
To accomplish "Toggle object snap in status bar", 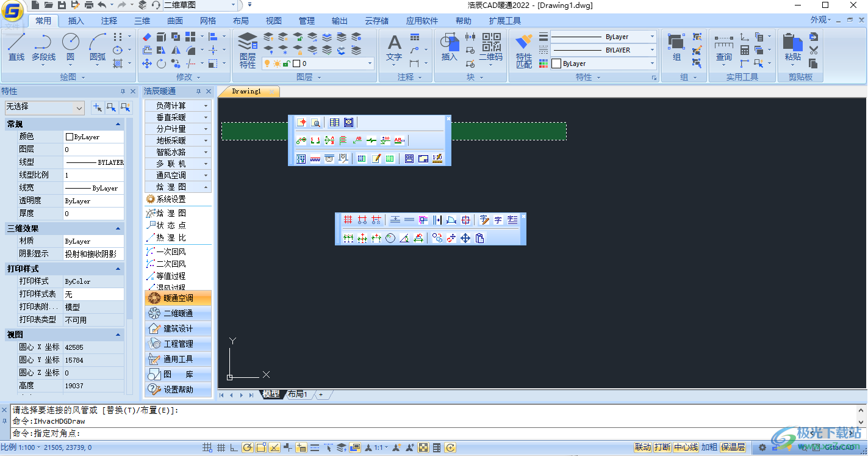I will tap(261, 447).
